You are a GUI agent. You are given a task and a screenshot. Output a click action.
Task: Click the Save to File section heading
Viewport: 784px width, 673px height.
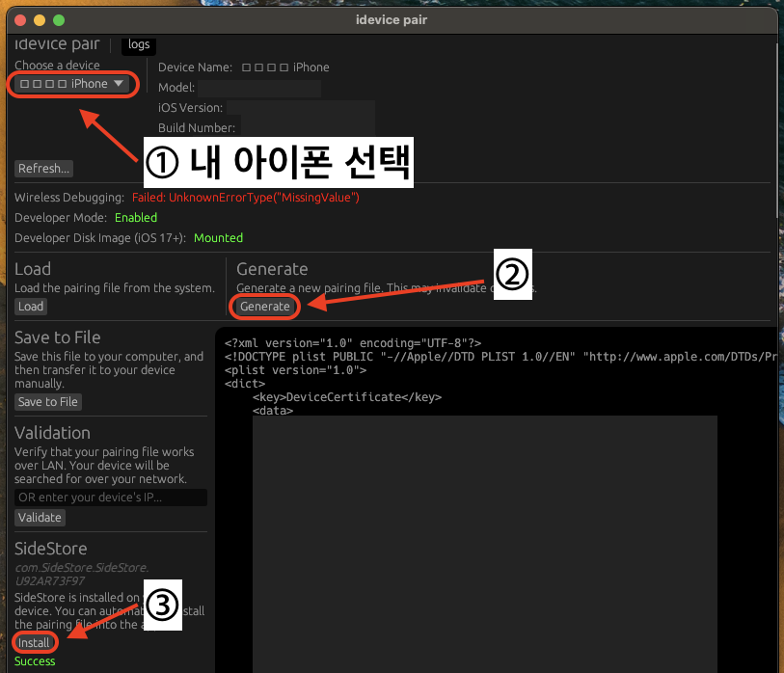(x=58, y=337)
